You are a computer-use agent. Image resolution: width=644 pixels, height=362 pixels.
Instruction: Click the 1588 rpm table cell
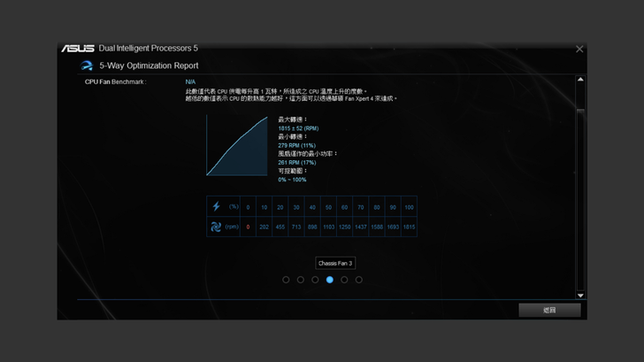377,227
